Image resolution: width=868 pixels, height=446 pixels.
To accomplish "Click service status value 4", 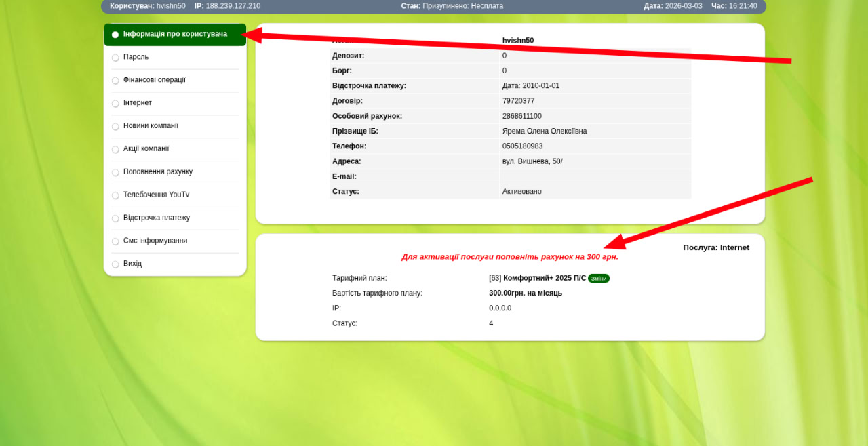I will (x=491, y=323).
